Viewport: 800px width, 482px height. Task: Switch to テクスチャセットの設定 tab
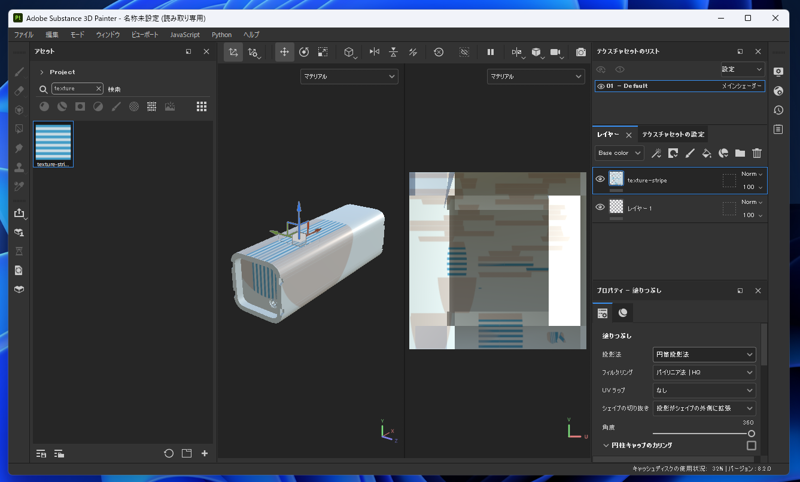(673, 134)
